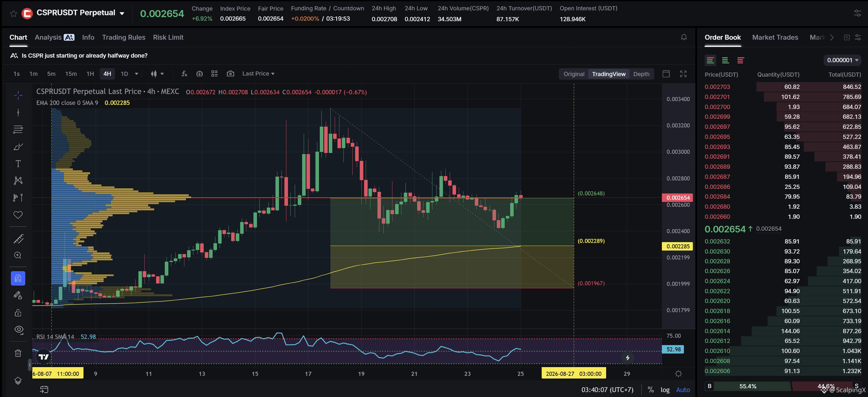Open the Analysis AI tab
The height and width of the screenshot is (397, 868).
pyautogui.click(x=55, y=37)
